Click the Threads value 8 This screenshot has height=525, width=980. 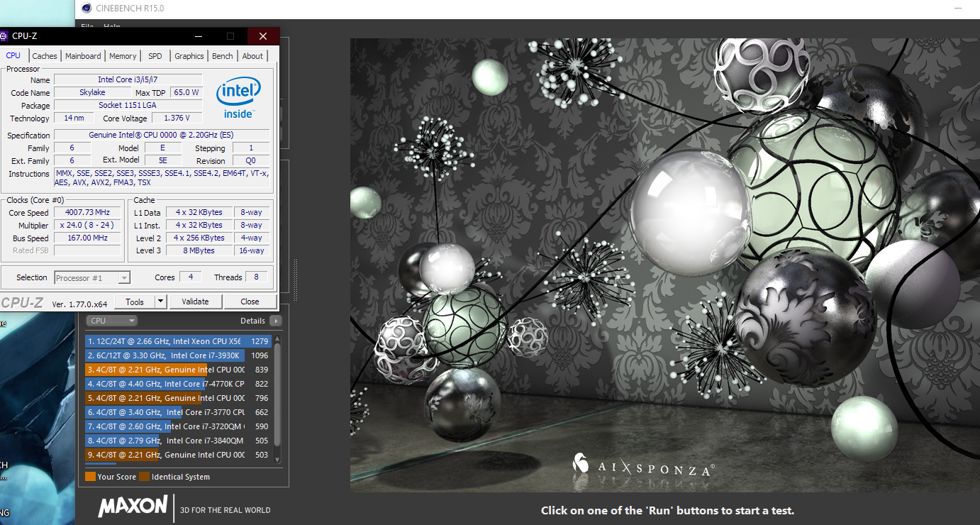click(257, 277)
